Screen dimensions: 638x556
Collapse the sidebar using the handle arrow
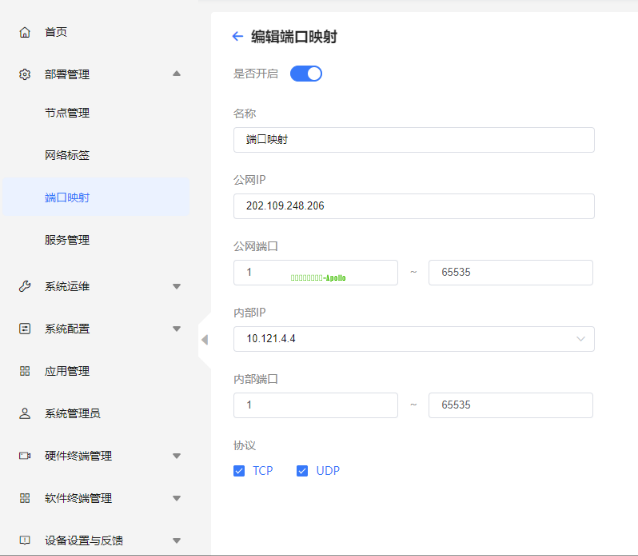[x=204, y=340]
